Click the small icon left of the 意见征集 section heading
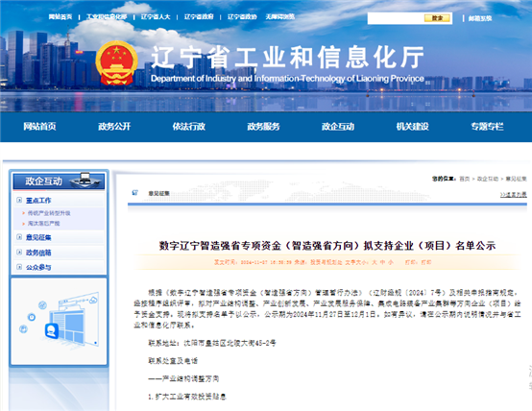 (135, 193)
